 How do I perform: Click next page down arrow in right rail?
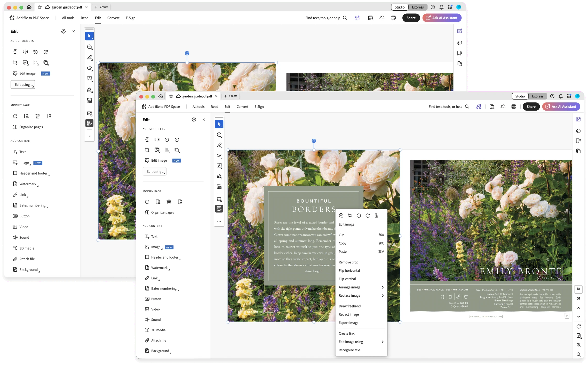578,317
